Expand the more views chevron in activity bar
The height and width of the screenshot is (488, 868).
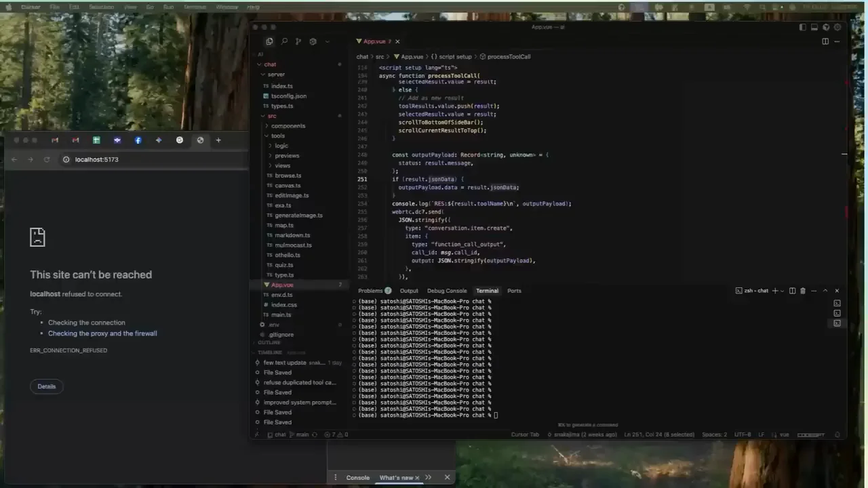tap(327, 41)
